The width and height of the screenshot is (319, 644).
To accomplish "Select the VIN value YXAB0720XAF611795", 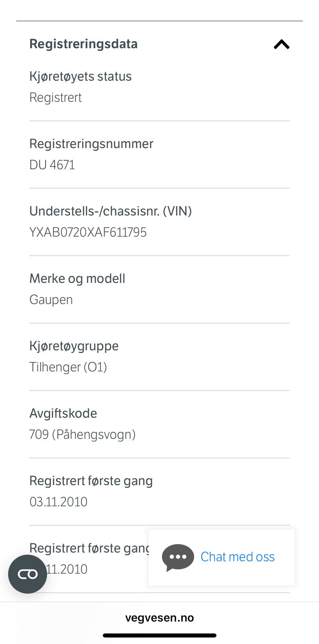I will (88, 232).
